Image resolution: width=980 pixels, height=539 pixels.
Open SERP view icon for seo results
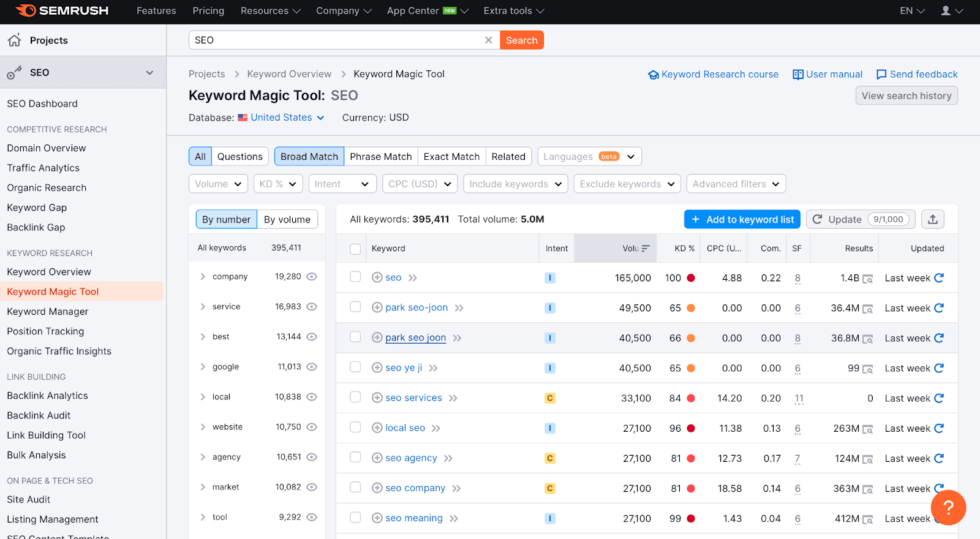(867, 279)
